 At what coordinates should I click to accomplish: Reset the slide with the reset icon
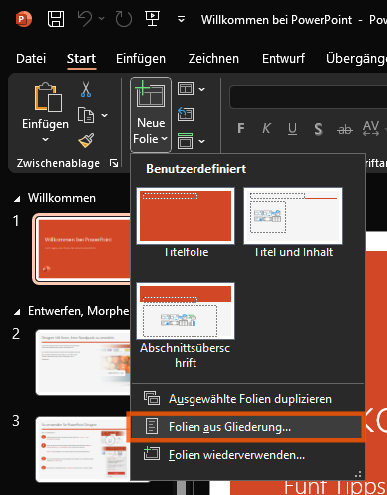click(186, 114)
